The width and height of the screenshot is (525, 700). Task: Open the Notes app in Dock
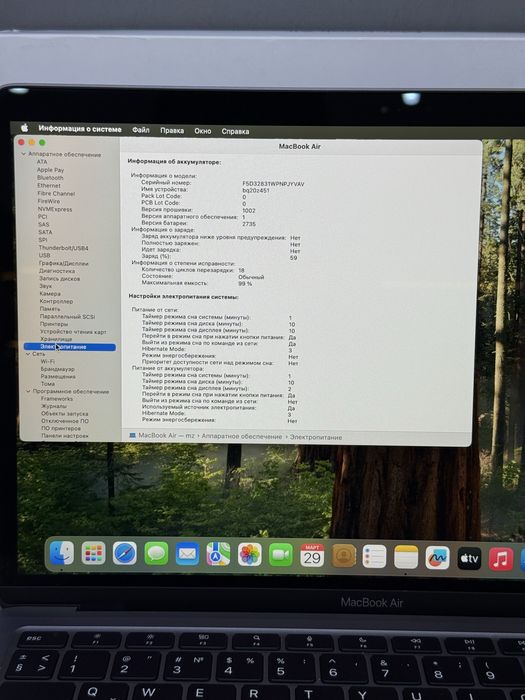406,557
